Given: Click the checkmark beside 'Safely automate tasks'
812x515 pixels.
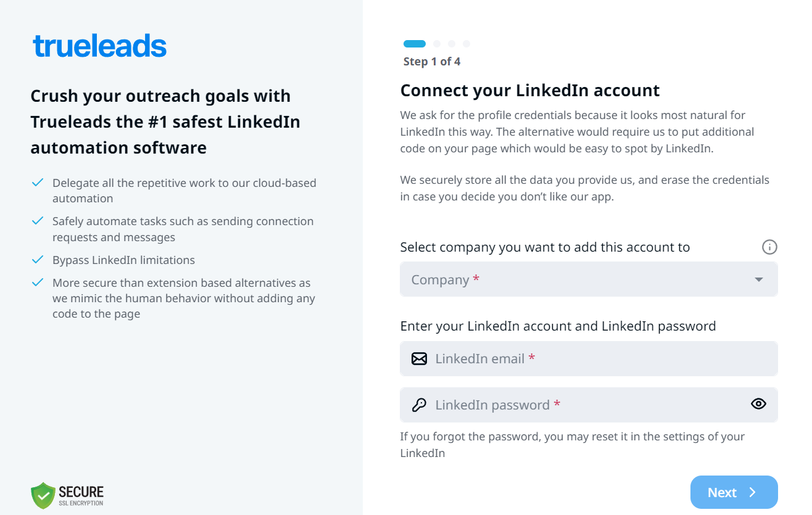Looking at the screenshot, I should coord(38,221).
